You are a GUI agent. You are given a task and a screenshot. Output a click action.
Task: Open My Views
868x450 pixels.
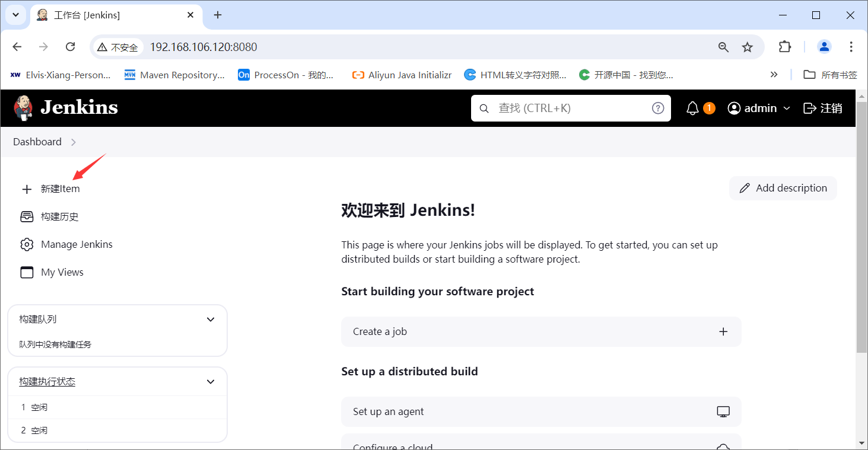coord(62,272)
